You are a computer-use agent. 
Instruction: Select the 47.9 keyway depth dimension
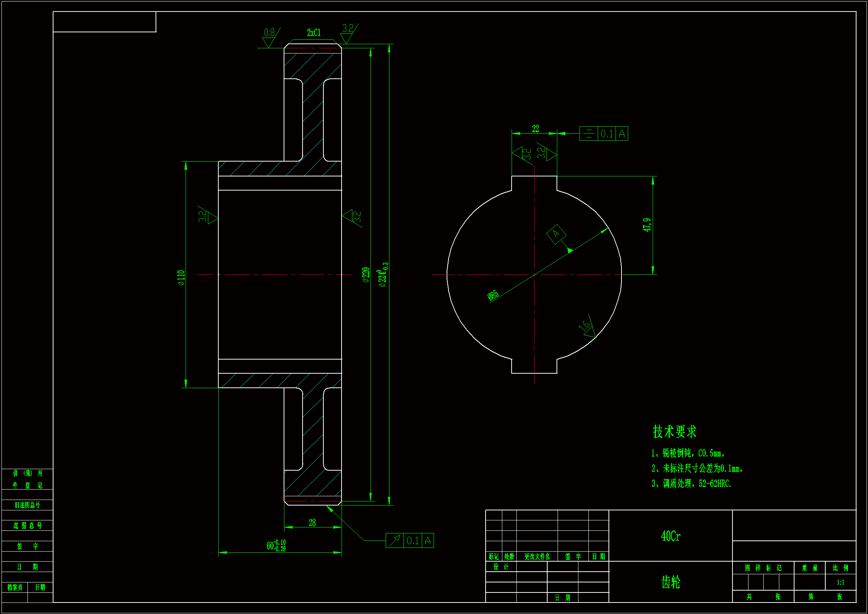[x=647, y=225]
